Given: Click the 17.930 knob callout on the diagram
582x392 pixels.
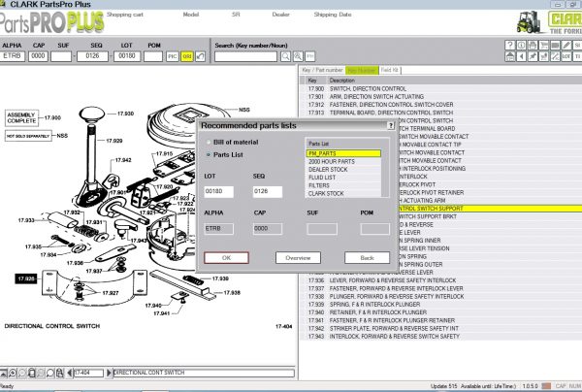Looking at the screenshot, I should 125,114.
